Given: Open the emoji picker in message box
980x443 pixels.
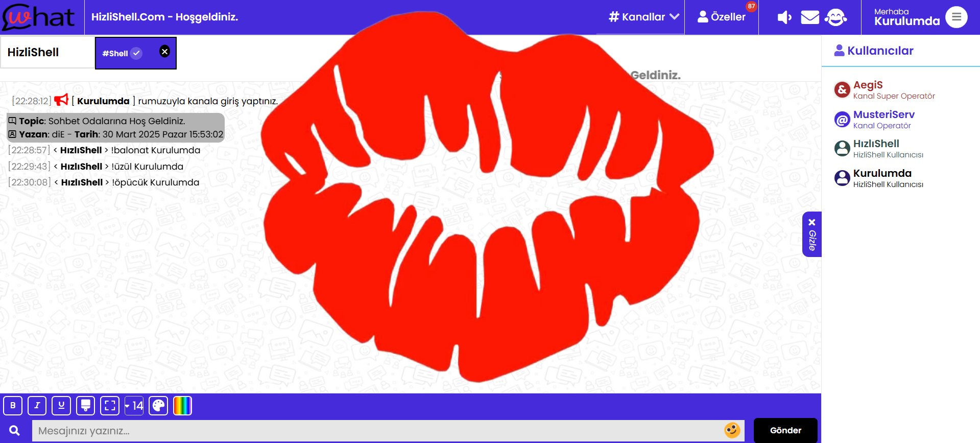Looking at the screenshot, I should [x=732, y=430].
